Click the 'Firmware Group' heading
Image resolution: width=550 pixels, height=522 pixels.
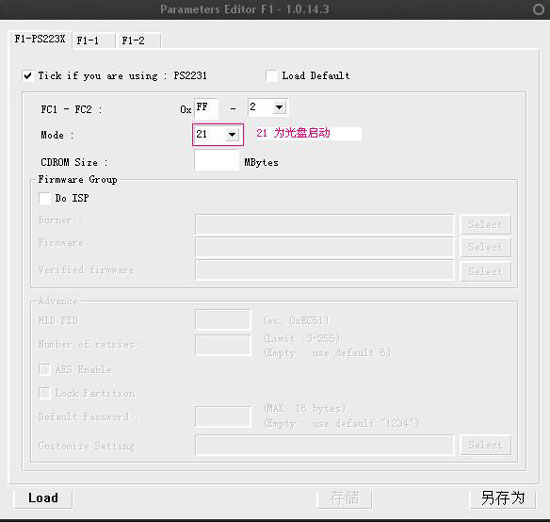(x=78, y=180)
